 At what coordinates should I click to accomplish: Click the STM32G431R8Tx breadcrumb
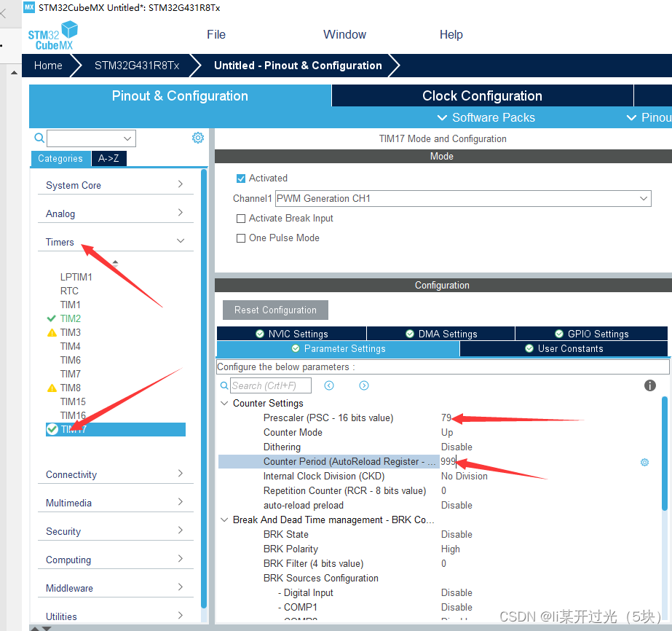[x=137, y=66]
